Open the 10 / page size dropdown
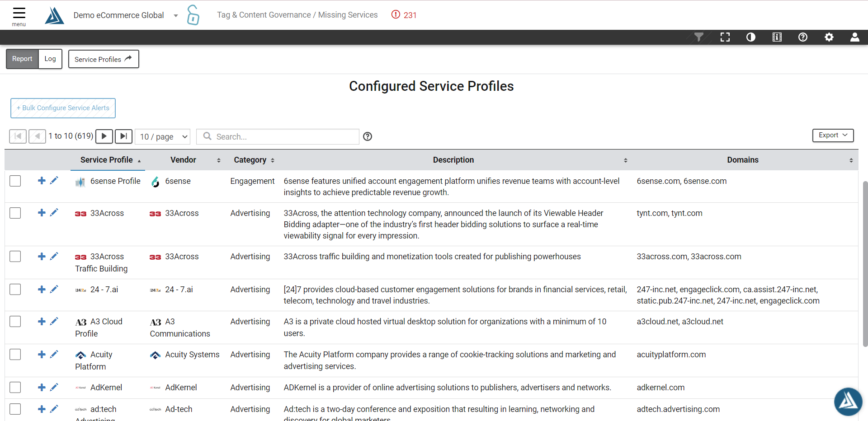868x421 pixels. tap(163, 136)
